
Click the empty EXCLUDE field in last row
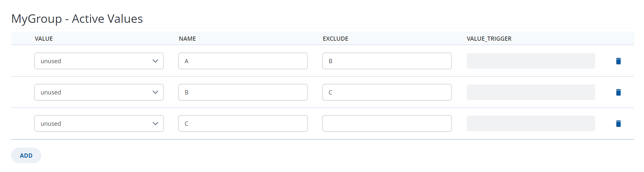pyautogui.click(x=387, y=123)
